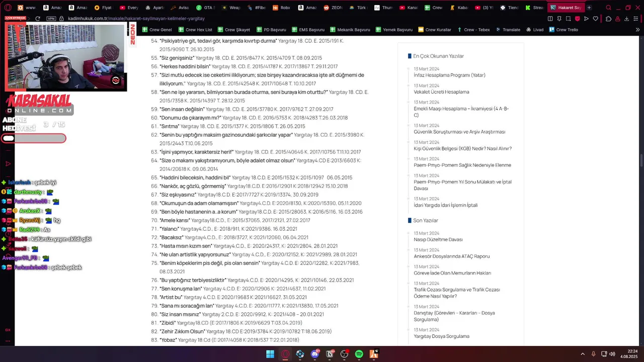The height and width of the screenshot is (362, 644).
Task: Open the Yemek Başvuru bookmark
Action: coord(394,30)
